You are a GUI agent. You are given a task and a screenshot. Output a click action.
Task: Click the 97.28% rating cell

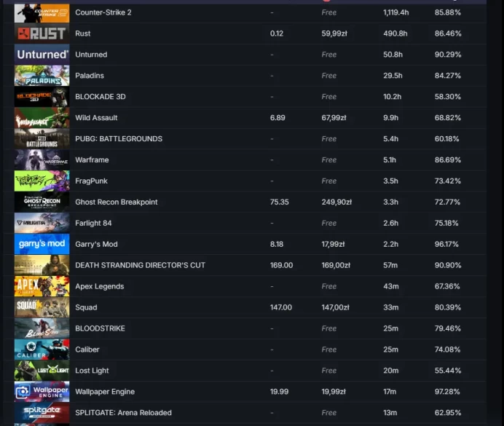[x=447, y=392]
